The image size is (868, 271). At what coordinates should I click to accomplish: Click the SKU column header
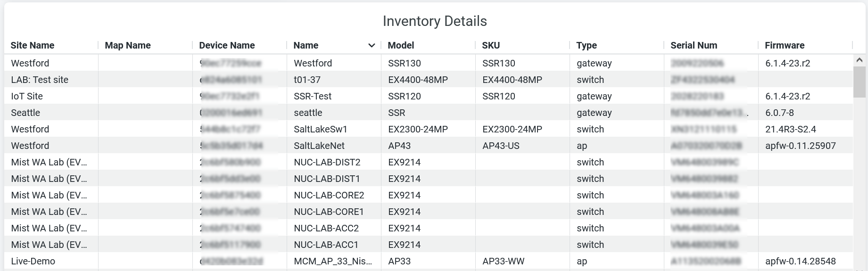click(491, 45)
